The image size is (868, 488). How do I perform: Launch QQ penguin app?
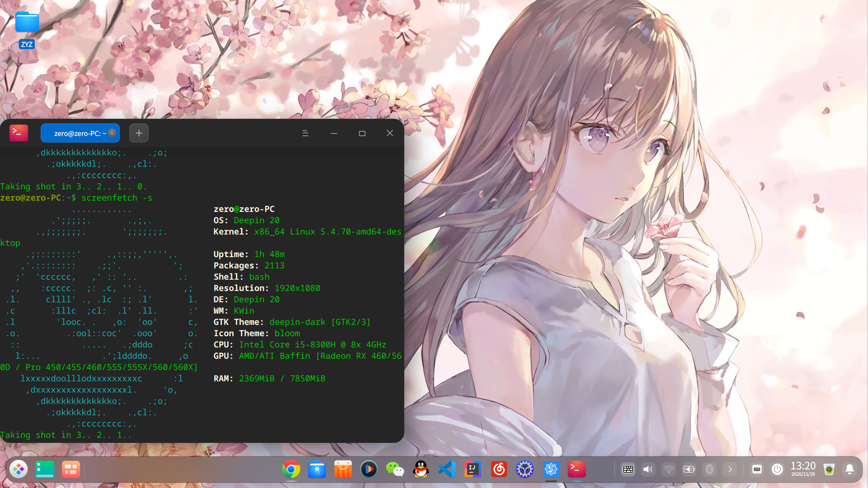click(420, 469)
